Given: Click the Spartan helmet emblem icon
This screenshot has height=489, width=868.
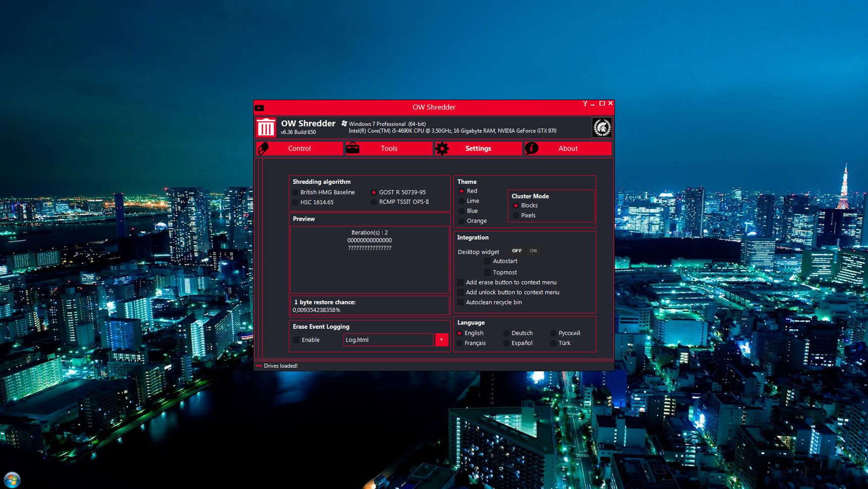Looking at the screenshot, I should click(x=602, y=127).
